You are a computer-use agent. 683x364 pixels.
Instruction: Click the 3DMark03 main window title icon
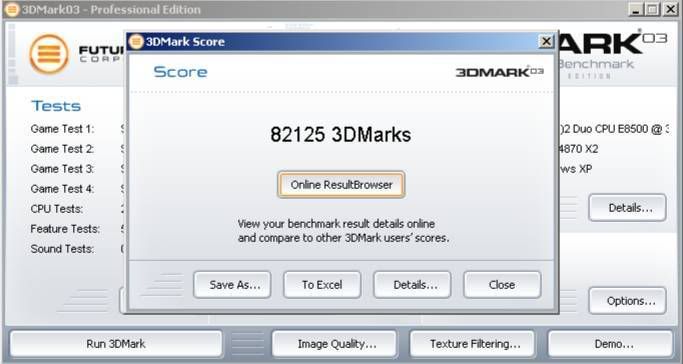click(12, 9)
